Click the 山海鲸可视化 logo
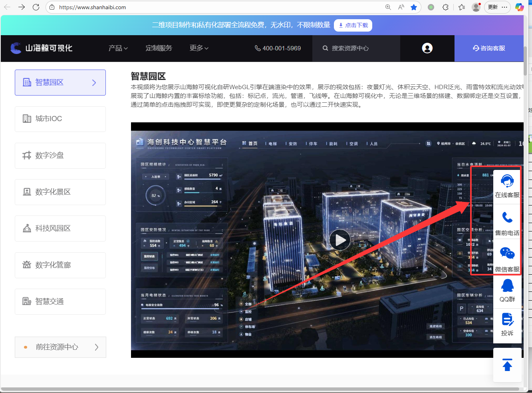 (x=42, y=48)
